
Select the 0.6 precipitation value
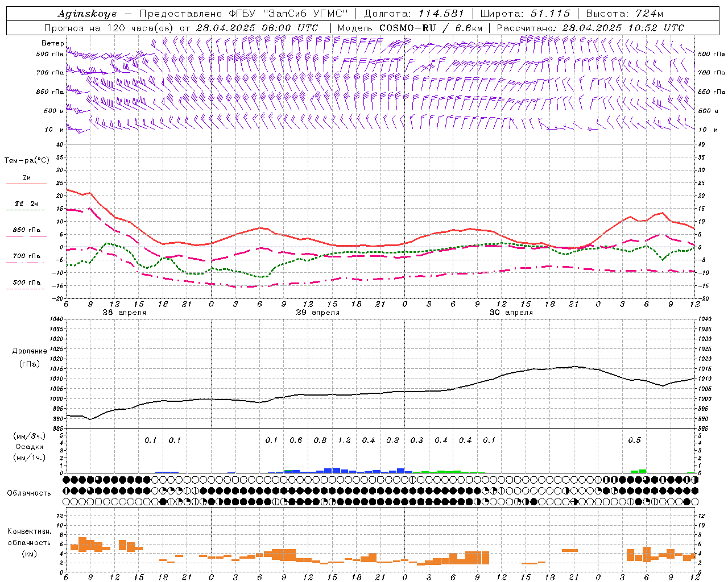coord(296,440)
